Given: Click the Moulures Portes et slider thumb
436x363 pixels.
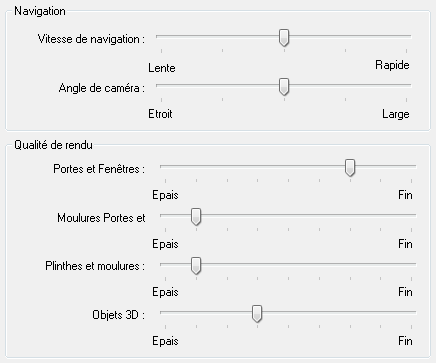Looking at the screenshot, I should (196, 217).
